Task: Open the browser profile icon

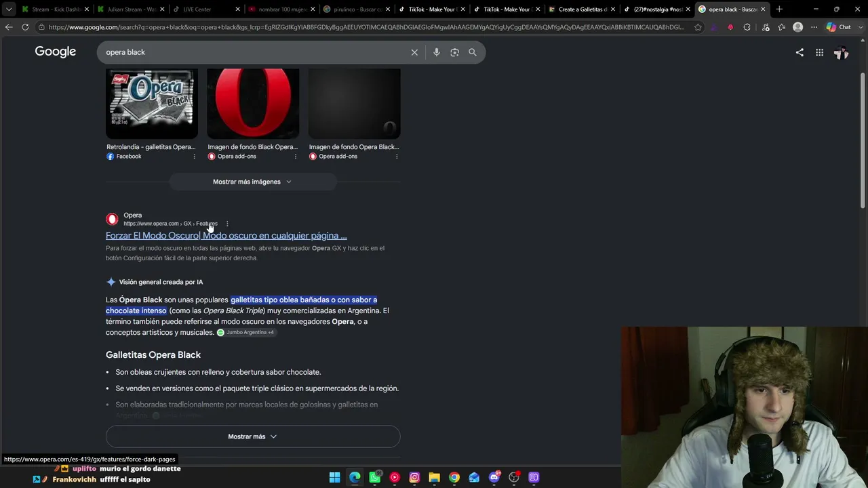Action: (x=797, y=27)
